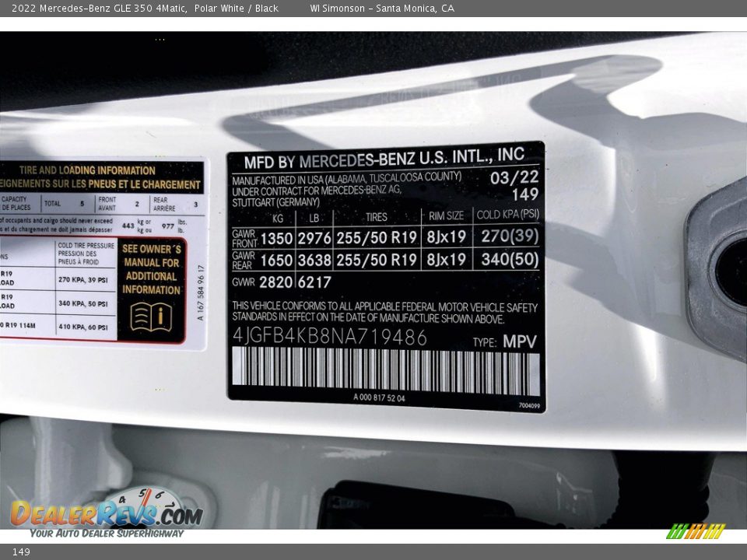Viewport: 747px width, 560px height.
Task: Click 'Polar White / Black' color caption
Action: click(237, 8)
